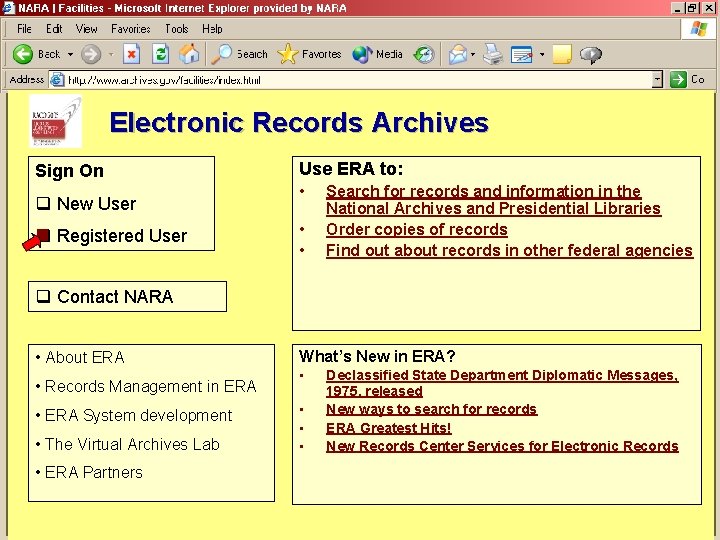Open the Help menu
Screen dimensions: 720x540
[x=212, y=29]
